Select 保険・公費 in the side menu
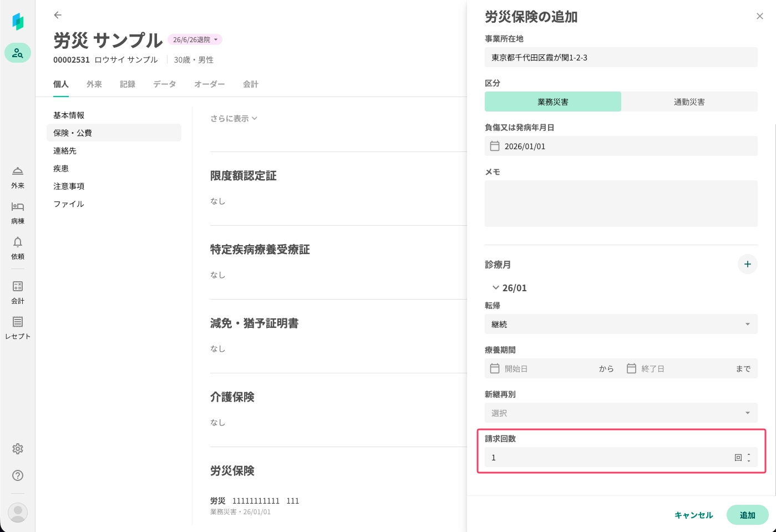 (114, 133)
